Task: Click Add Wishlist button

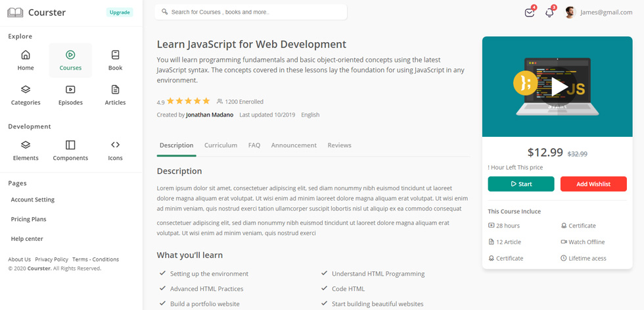Action: 593,184
